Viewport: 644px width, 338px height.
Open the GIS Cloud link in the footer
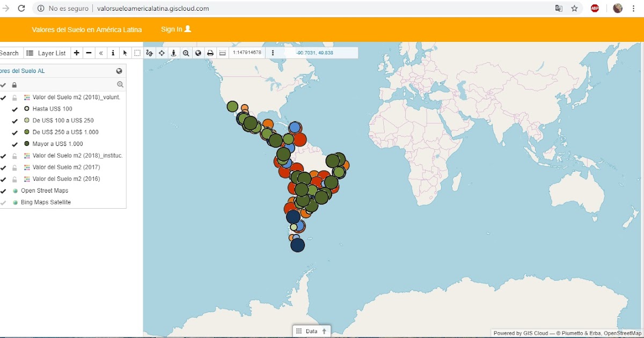[x=537, y=333]
